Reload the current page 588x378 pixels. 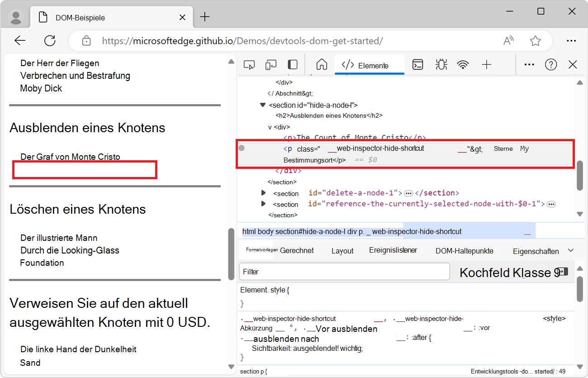tap(50, 40)
